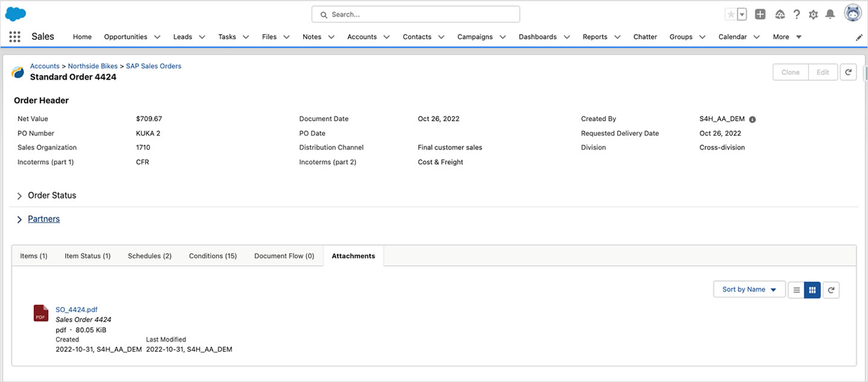Open the App Launcher grid
The image size is (868, 382).
coord(14,37)
